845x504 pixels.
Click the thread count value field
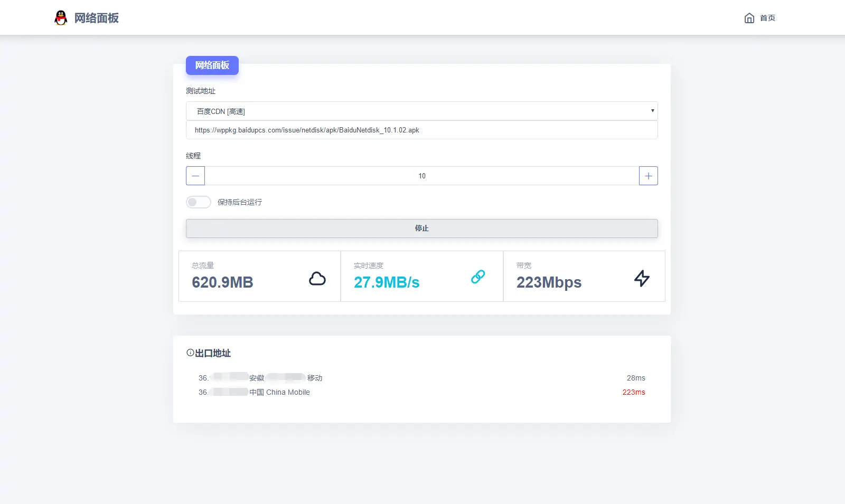pos(421,176)
